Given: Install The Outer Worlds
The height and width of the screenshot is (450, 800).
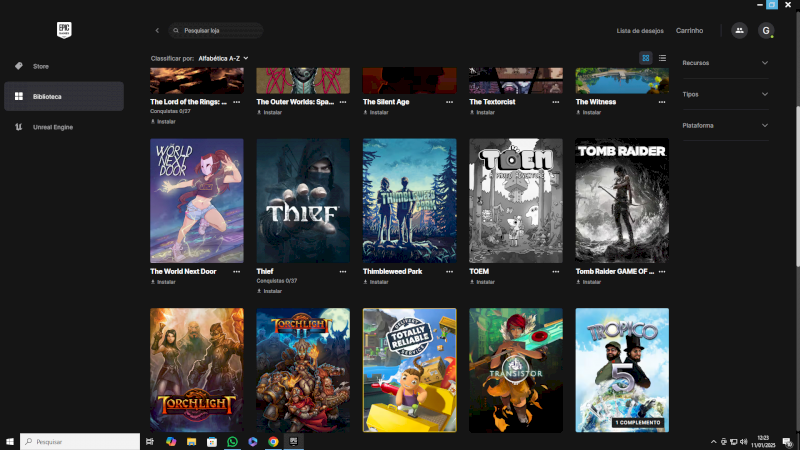Looking at the screenshot, I should pyautogui.click(x=269, y=112).
